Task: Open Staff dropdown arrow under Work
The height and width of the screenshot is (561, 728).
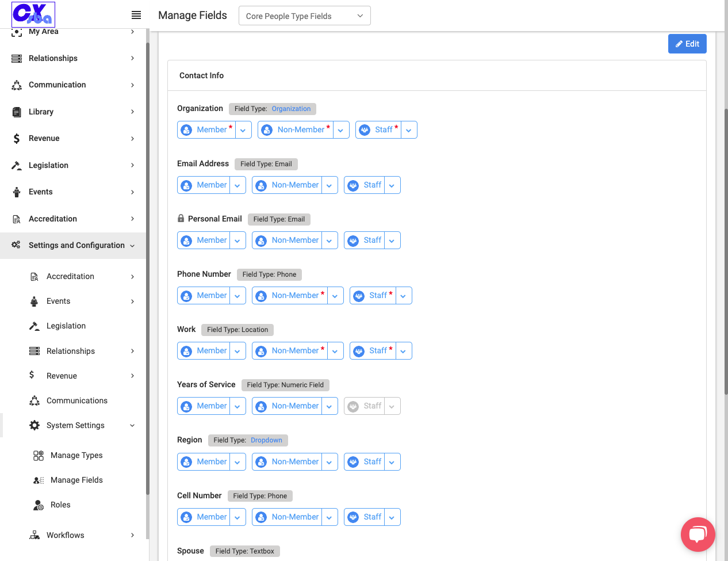Action: [404, 352]
